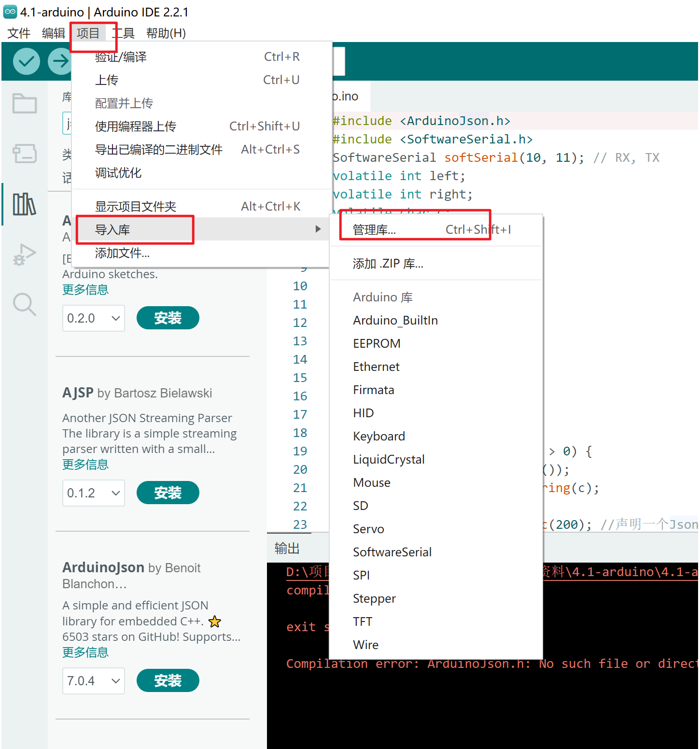Select SPI library

436,576
